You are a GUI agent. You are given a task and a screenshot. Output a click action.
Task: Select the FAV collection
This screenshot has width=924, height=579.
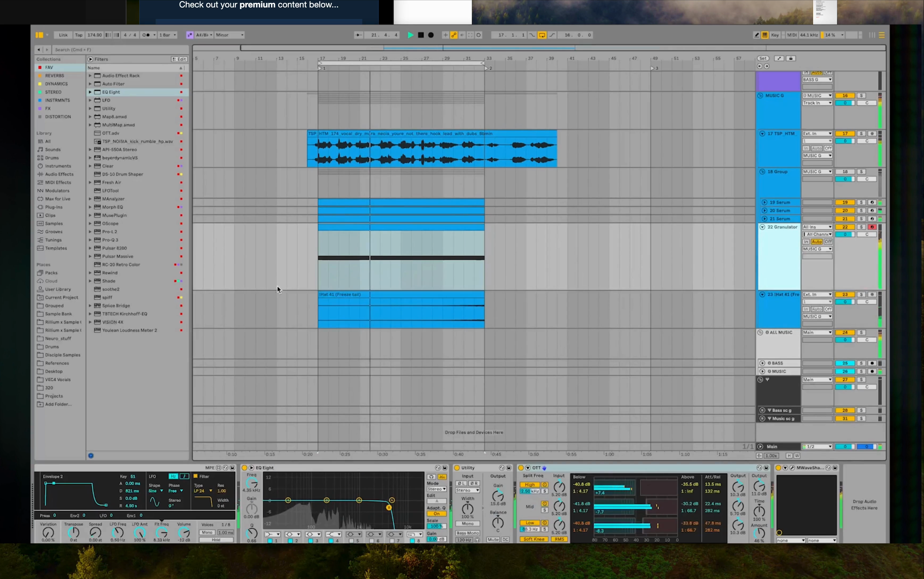tap(60, 67)
